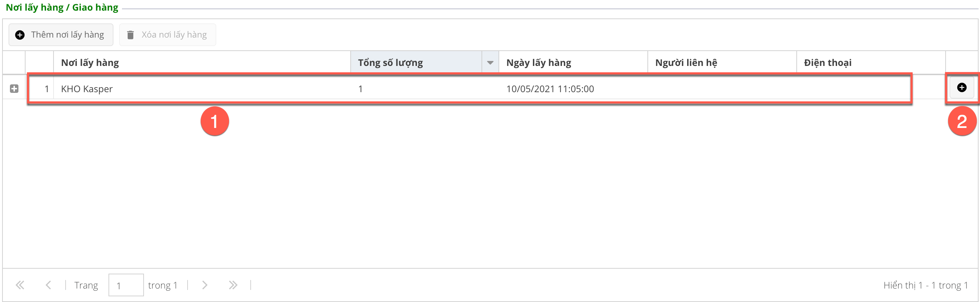Click the Xóa nơi lấy hàng button
Viewport: 980px width, 302px height.
167,35
